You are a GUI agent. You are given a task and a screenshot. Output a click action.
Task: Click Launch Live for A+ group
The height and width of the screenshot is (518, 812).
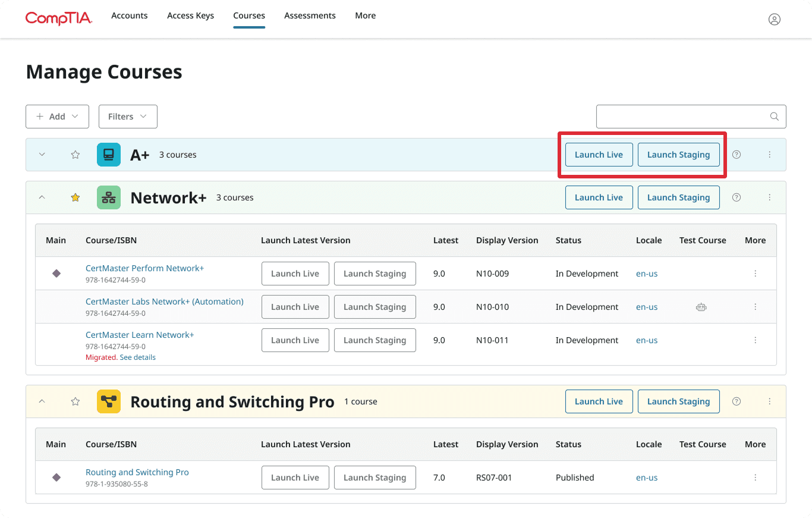pyautogui.click(x=599, y=155)
